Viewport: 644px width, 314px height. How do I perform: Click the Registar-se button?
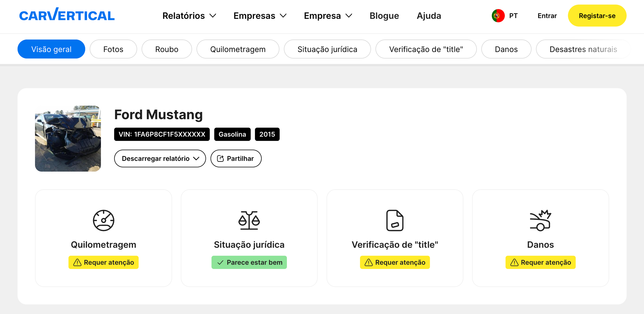(x=597, y=16)
